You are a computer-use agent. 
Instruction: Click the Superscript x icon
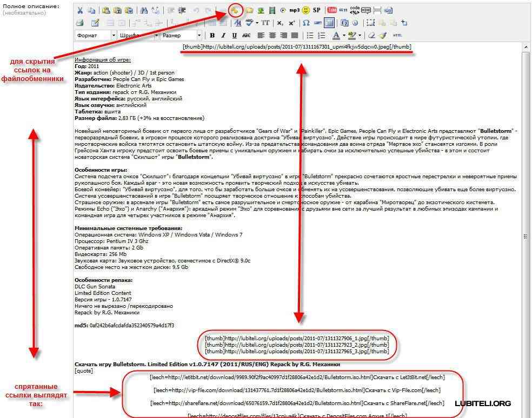[x=291, y=23]
